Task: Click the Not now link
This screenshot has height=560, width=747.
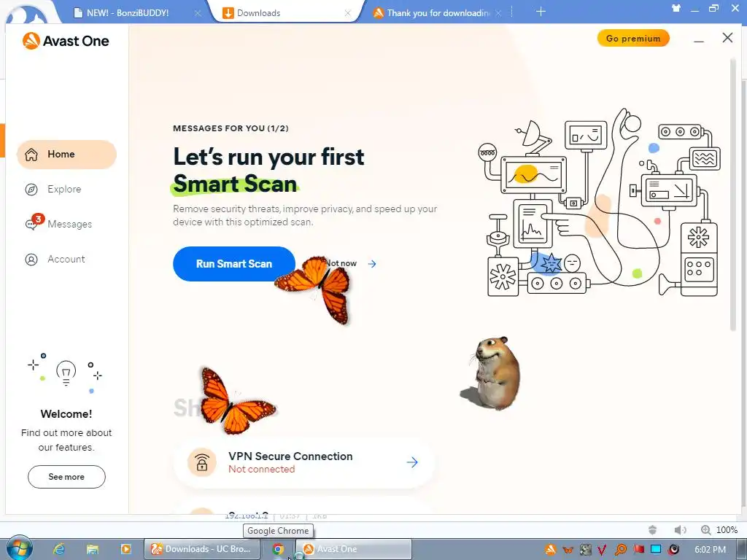Action: [341, 263]
